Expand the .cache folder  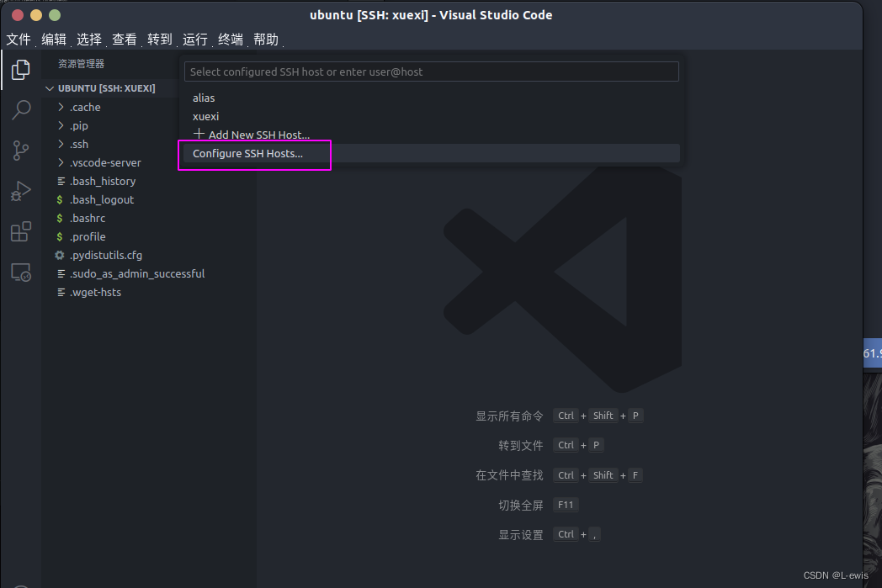(x=61, y=107)
